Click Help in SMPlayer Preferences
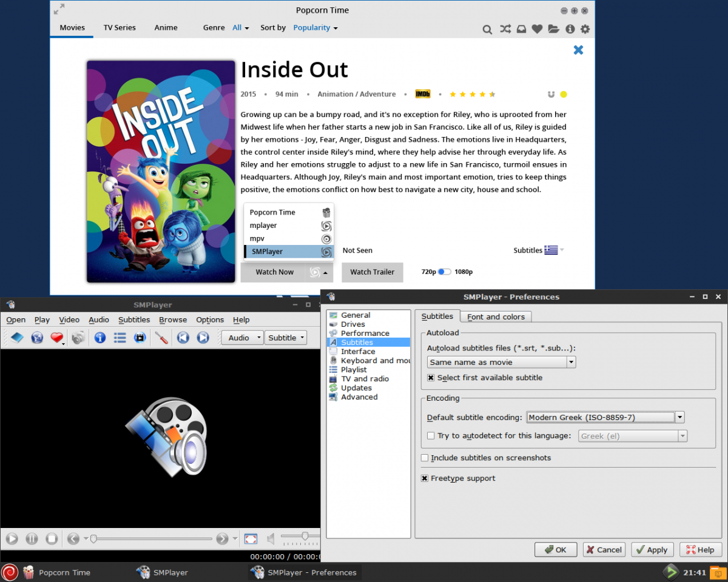This screenshot has width=728, height=582. (x=701, y=550)
